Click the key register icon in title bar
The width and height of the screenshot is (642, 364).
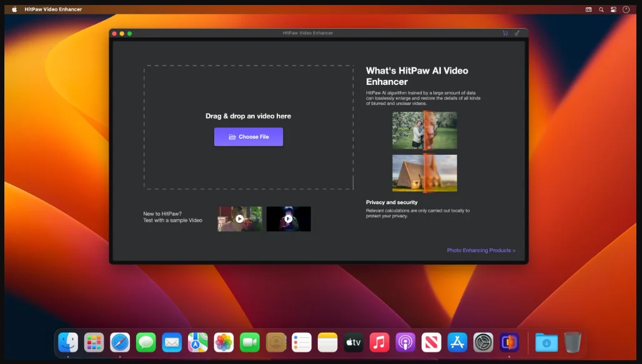point(517,33)
